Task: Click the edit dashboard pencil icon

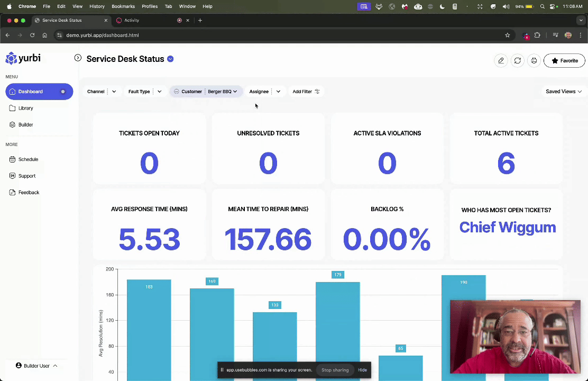Action: 501,61
